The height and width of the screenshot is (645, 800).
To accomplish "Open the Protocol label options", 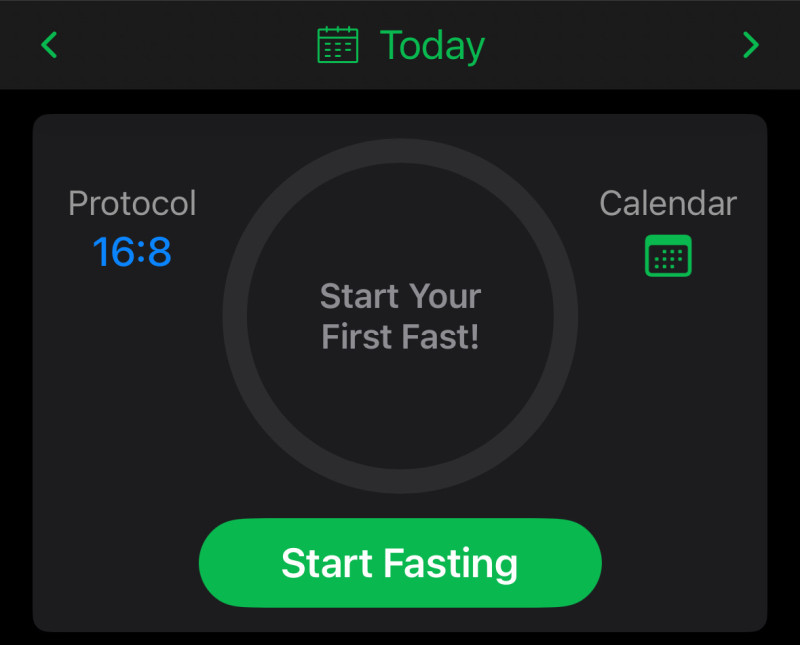I will coord(132,203).
